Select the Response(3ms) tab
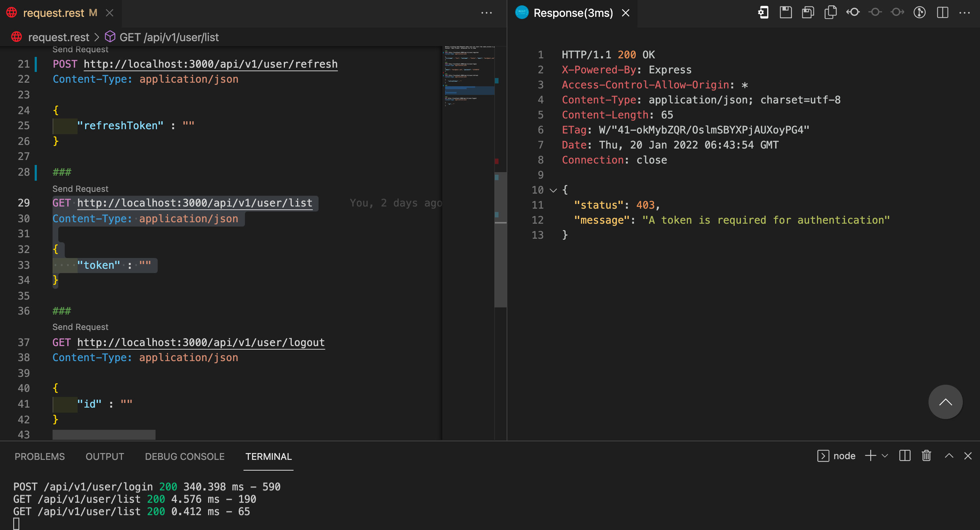 [x=572, y=13]
